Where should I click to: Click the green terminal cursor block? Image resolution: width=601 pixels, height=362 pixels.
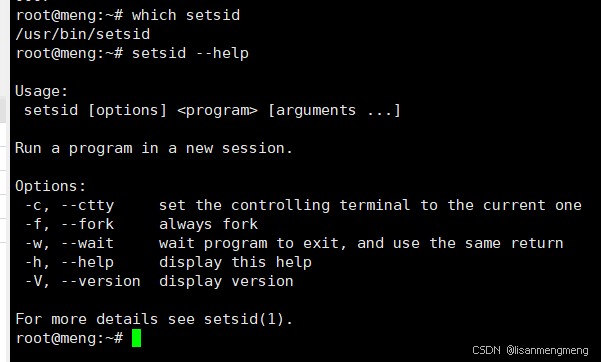[136, 338]
